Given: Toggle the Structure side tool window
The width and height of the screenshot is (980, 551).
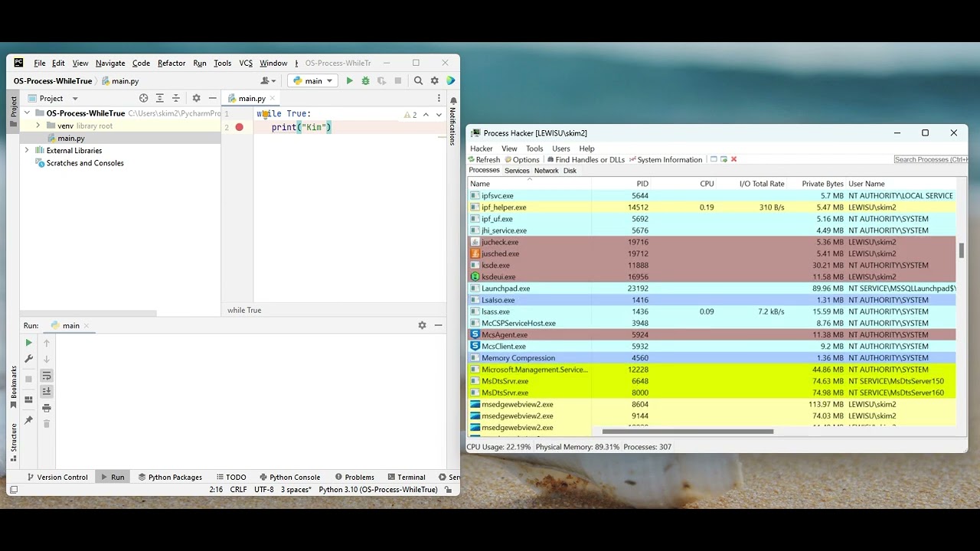Looking at the screenshot, I should pyautogui.click(x=13, y=443).
